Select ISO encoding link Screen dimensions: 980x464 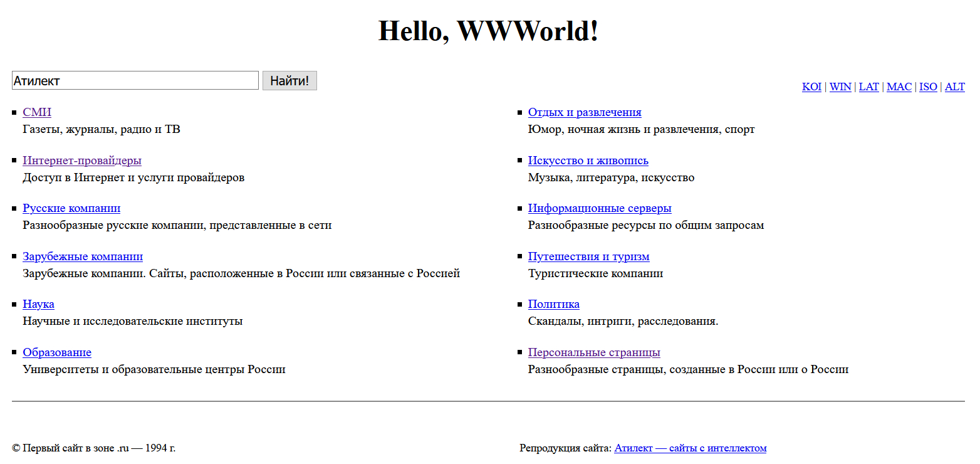pyautogui.click(x=928, y=87)
